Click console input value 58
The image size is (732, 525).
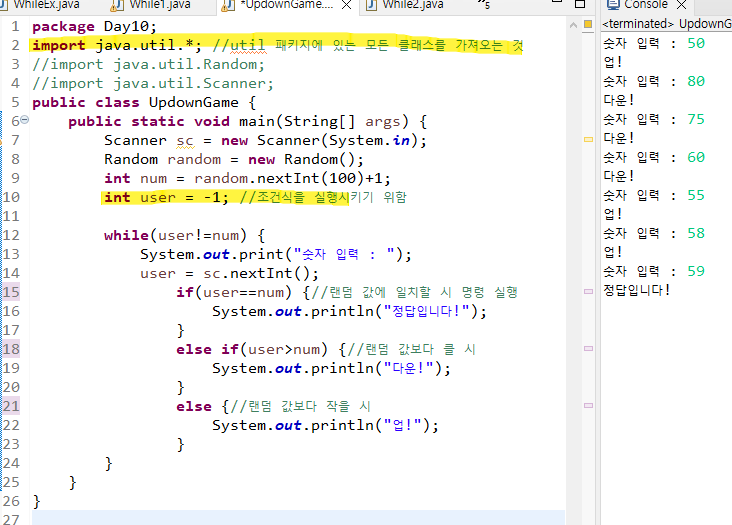pos(696,233)
